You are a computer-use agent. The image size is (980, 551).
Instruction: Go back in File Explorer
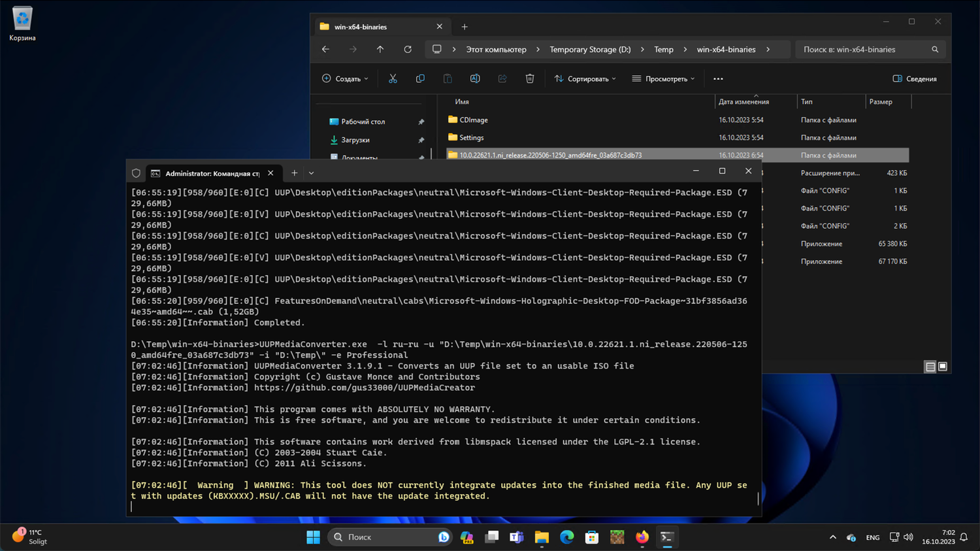click(x=325, y=49)
